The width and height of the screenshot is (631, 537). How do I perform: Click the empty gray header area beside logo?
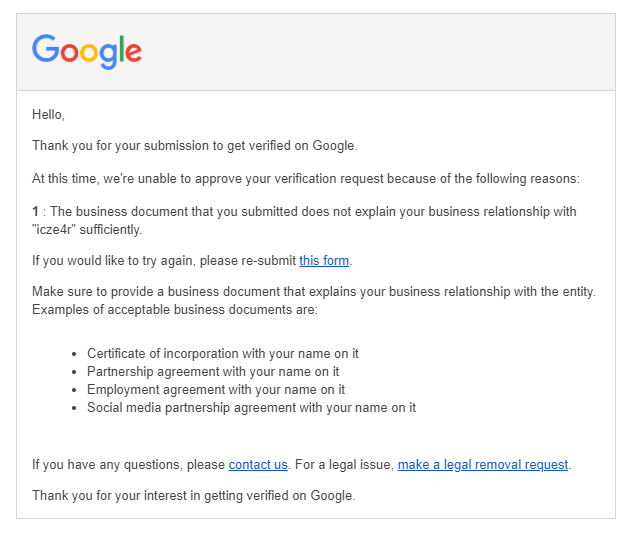378,52
